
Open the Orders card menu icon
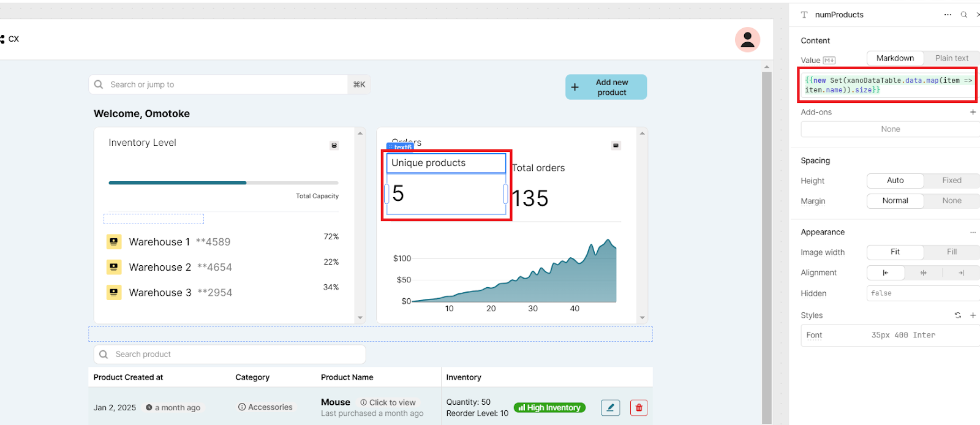click(616, 145)
